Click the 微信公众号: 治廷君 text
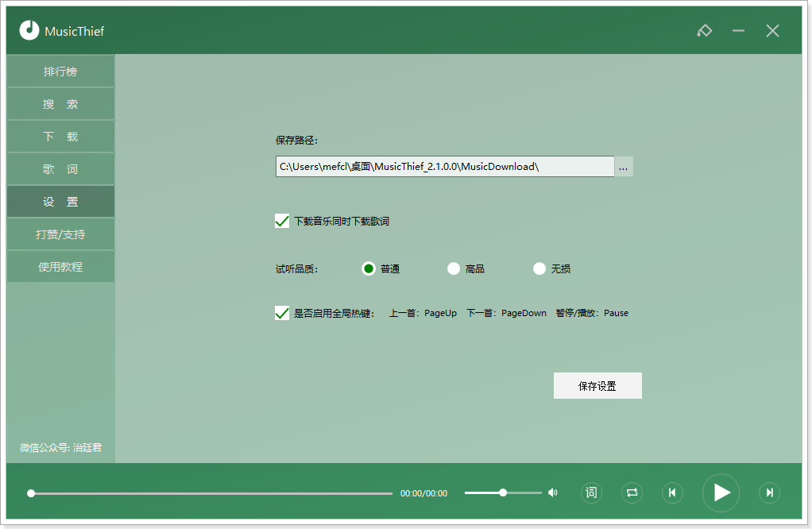812x529 pixels. coord(60,447)
